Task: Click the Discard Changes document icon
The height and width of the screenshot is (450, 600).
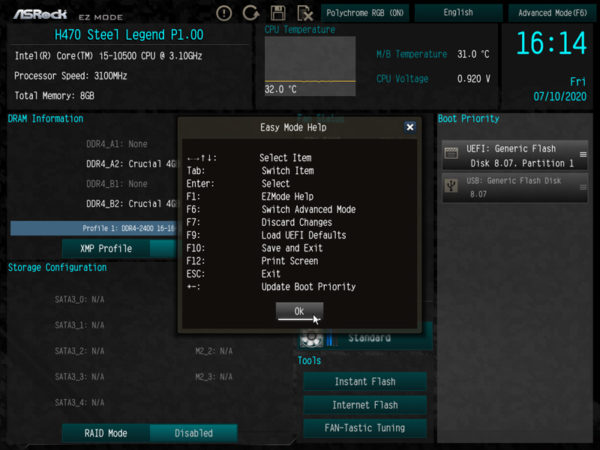Action: [x=305, y=13]
